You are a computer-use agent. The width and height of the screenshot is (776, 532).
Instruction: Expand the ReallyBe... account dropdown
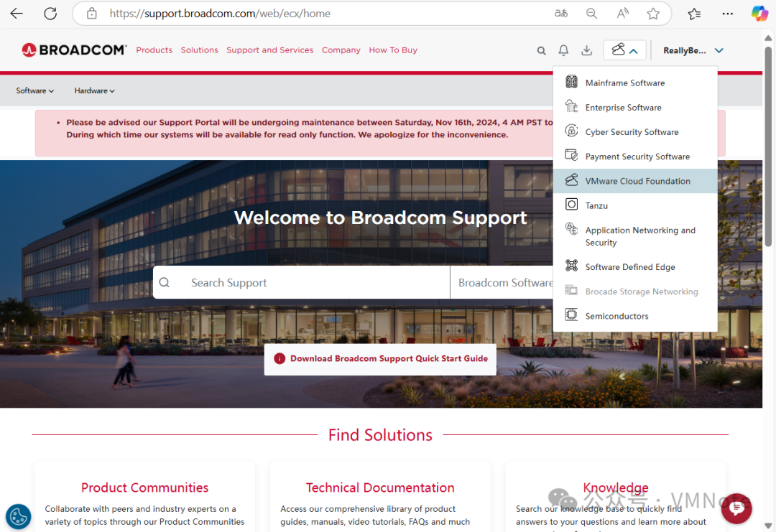tap(693, 50)
